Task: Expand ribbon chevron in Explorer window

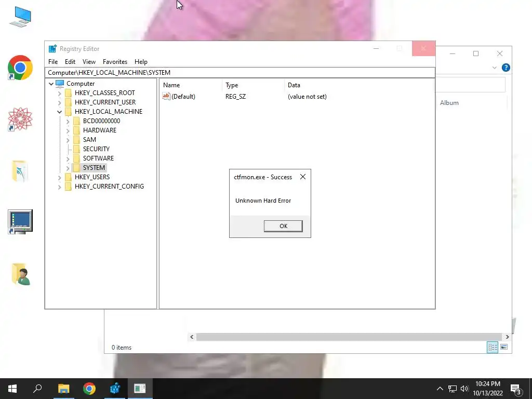Action: coord(495,68)
